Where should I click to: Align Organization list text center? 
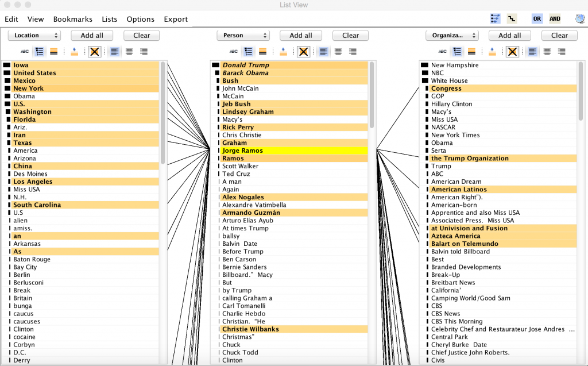point(547,52)
